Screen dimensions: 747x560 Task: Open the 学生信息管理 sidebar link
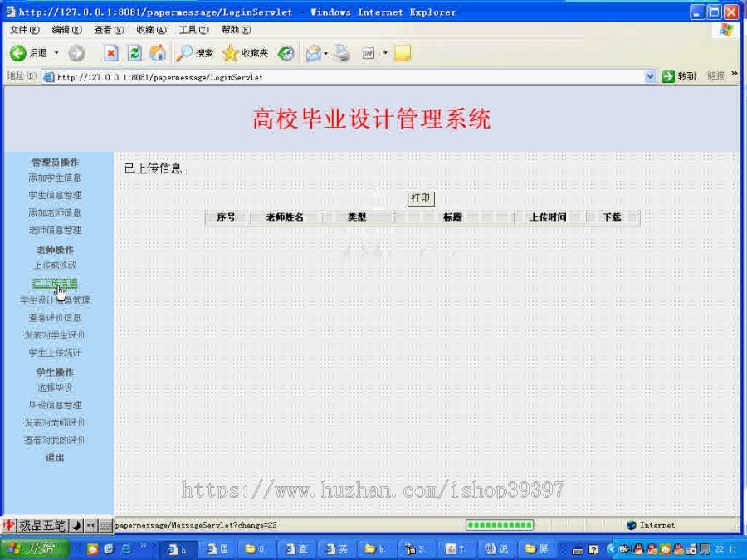click(55, 195)
